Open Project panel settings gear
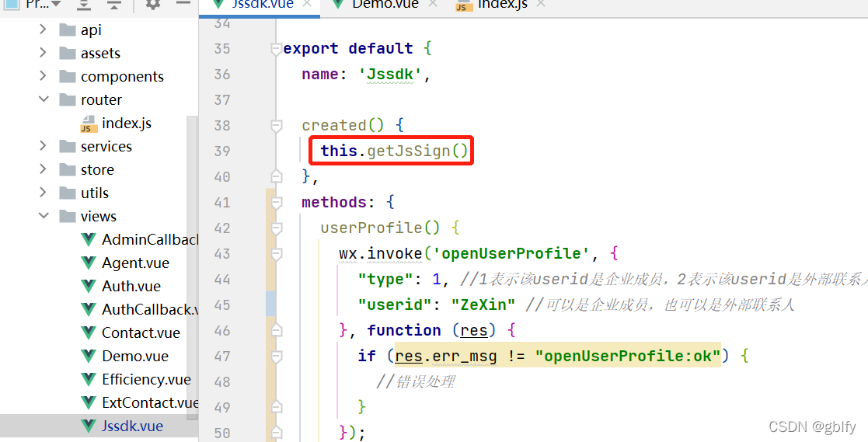 [x=153, y=5]
